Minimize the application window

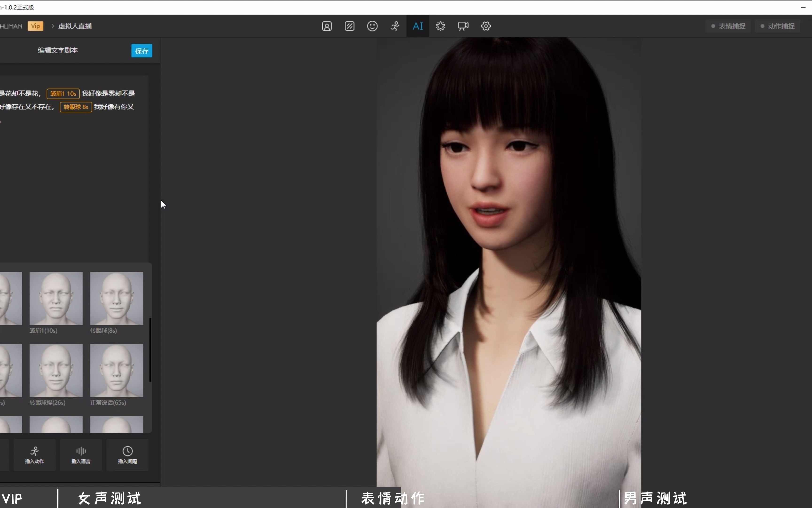tap(803, 7)
